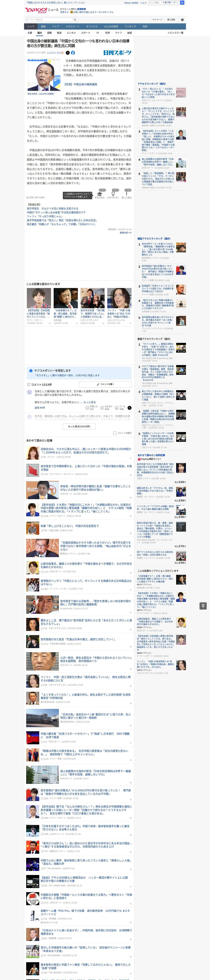Open the article photo of 麻生太郎氏
Image resolution: width=210 pixels, height=980 pixels.
point(44,75)
